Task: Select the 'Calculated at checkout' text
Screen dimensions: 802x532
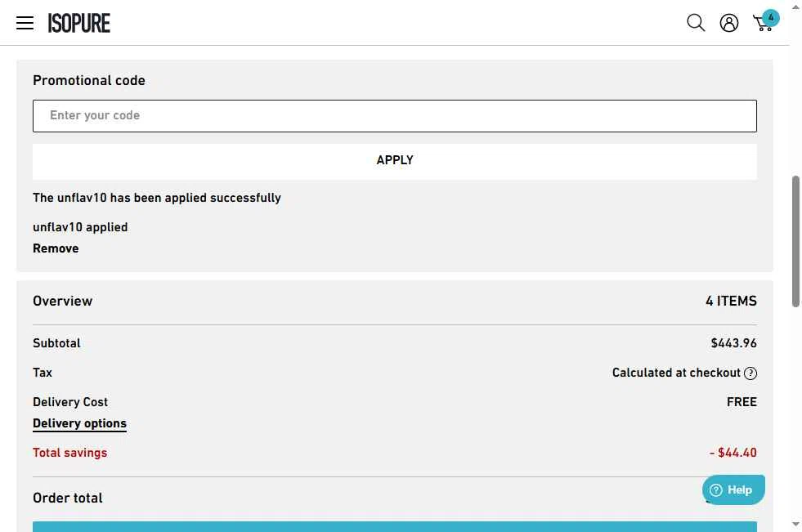Action: pyautogui.click(x=676, y=373)
